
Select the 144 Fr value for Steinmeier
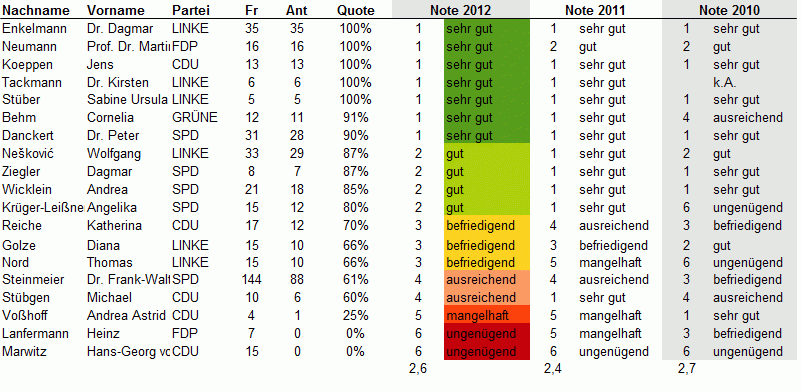pyautogui.click(x=252, y=280)
